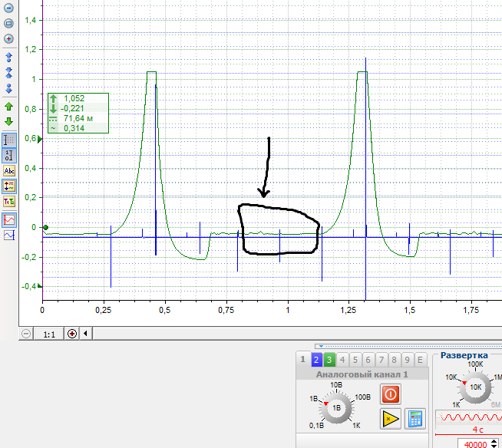Click the 100В mark on voltage knob
Screen dimensions: 502x448
363,397
